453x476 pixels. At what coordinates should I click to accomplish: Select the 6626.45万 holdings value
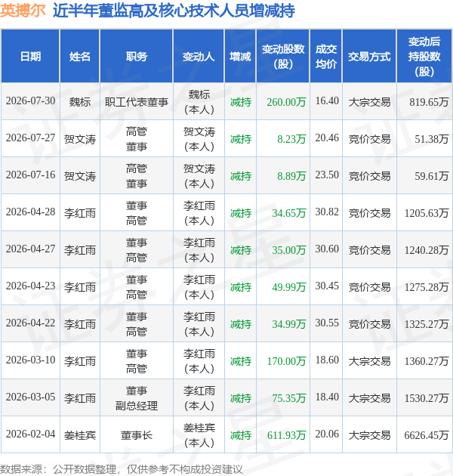click(427, 435)
